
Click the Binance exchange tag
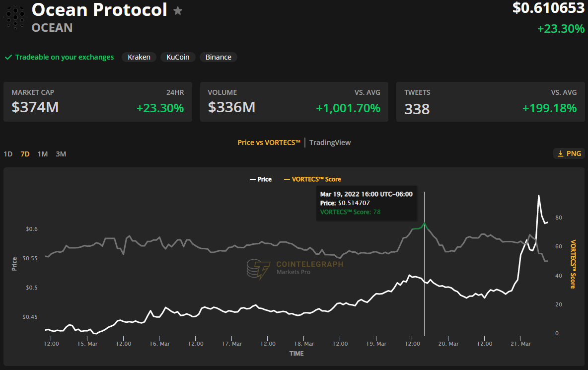[x=219, y=57]
